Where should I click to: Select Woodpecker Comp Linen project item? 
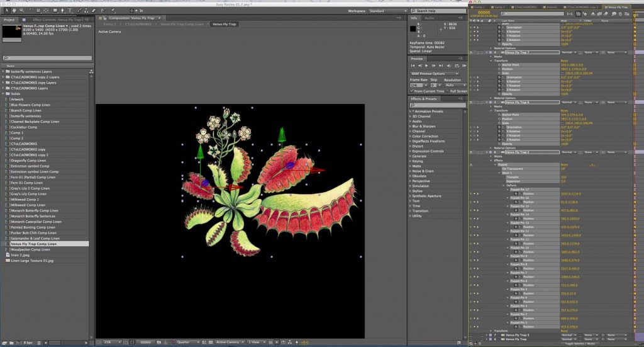click(x=30, y=249)
